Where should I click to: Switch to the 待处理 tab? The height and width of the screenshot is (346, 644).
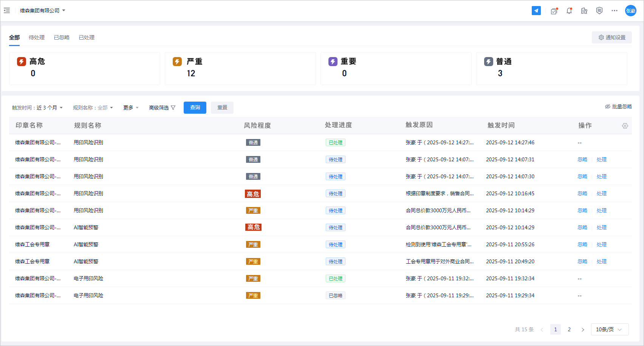click(x=37, y=37)
